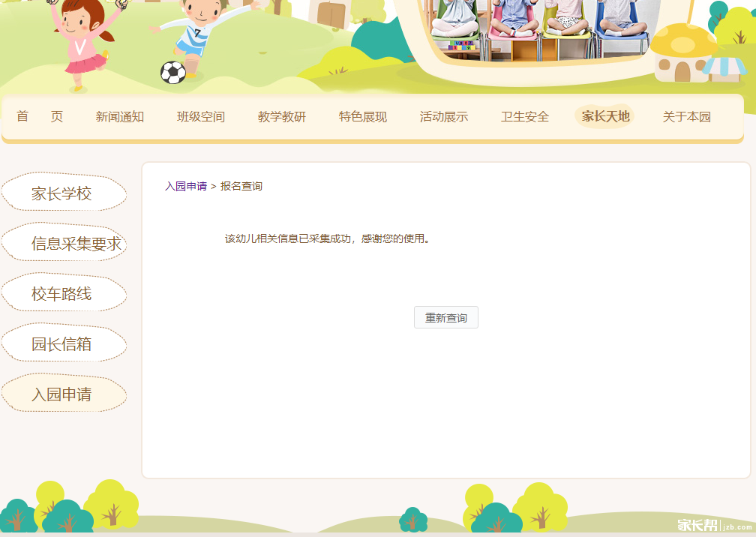This screenshot has height=537, width=756.
Task: Click 活动展示 in the top navigation
Action: (443, 117)
